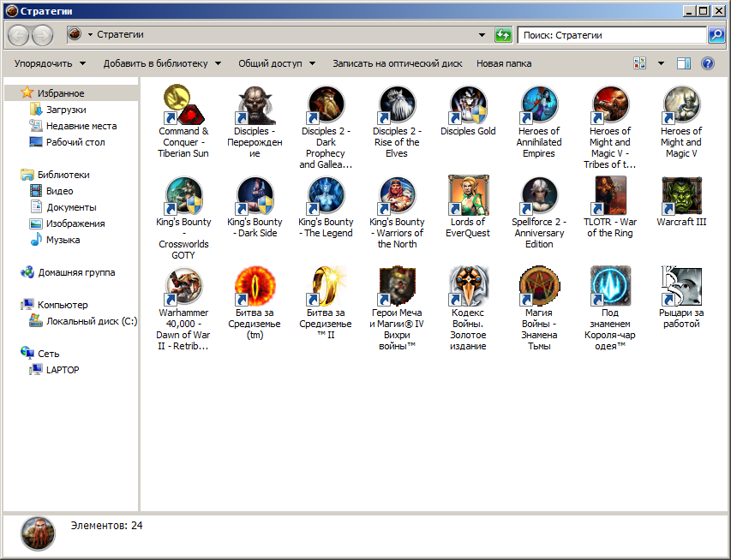The height and width of the screenshot is (560, 731).
Task: Click the Элементов: 24 status text
Action: 107,526
